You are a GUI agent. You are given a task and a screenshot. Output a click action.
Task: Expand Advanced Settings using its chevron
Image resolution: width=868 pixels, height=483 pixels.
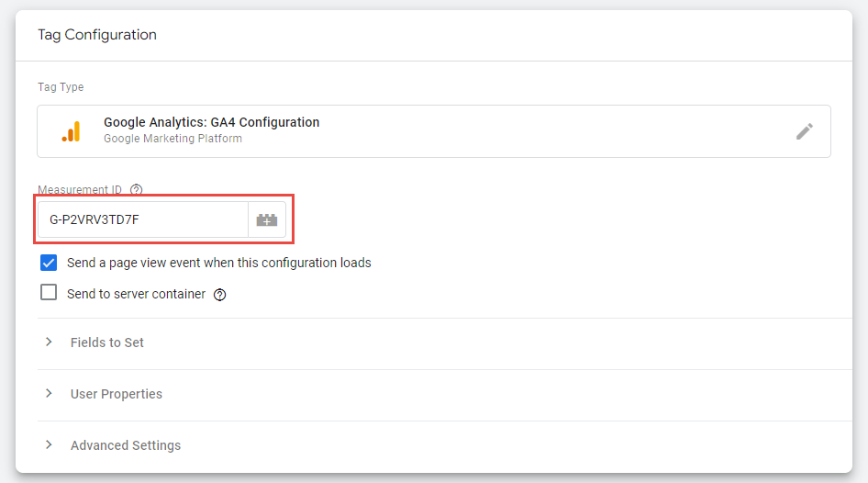pos(49,445)
